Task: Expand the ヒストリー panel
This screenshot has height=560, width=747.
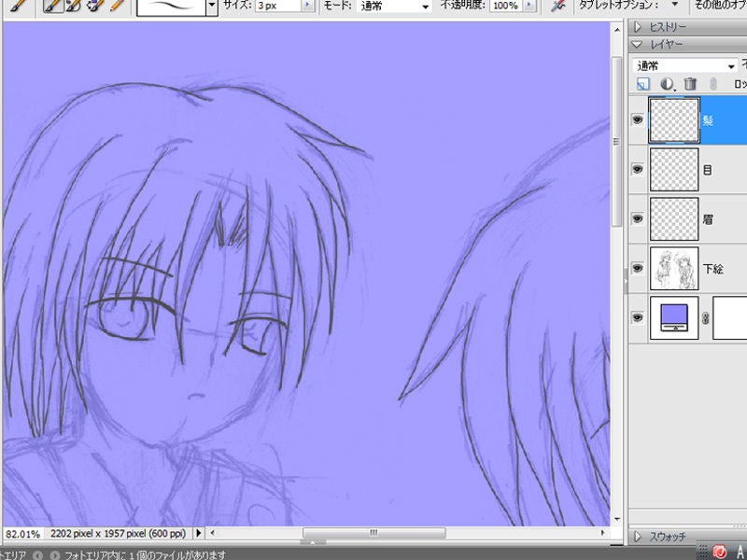Action: pos(638,27)
